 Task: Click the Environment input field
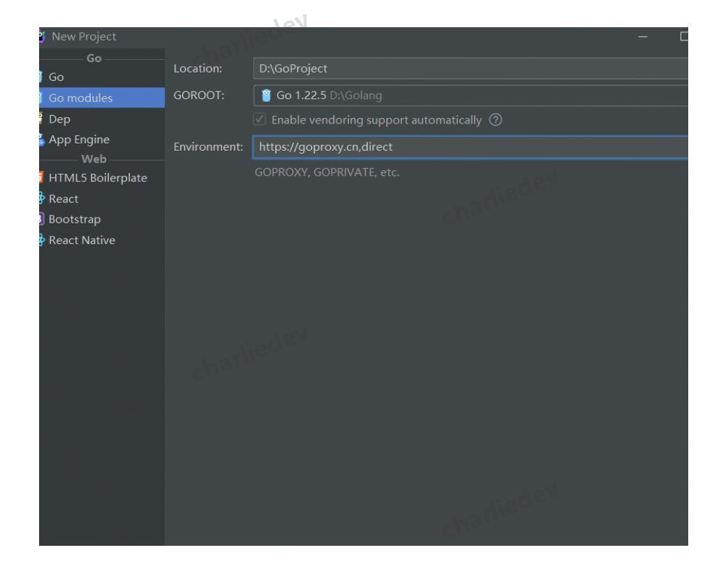tap(470, 147)
